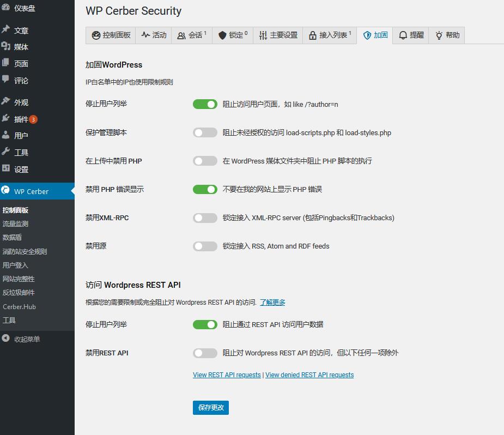Click the load-scripts.php description text
Screen dimensions: 504x435
point(307,132)
